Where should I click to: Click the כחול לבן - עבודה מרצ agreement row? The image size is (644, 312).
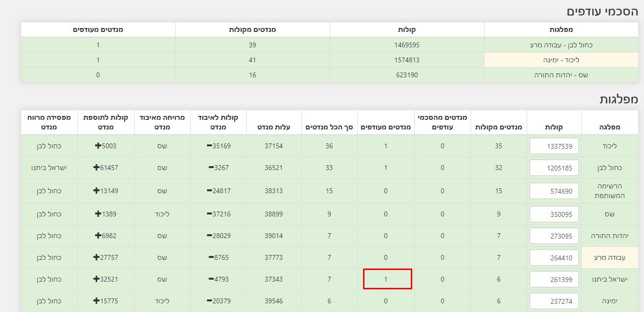pos(330,45)
